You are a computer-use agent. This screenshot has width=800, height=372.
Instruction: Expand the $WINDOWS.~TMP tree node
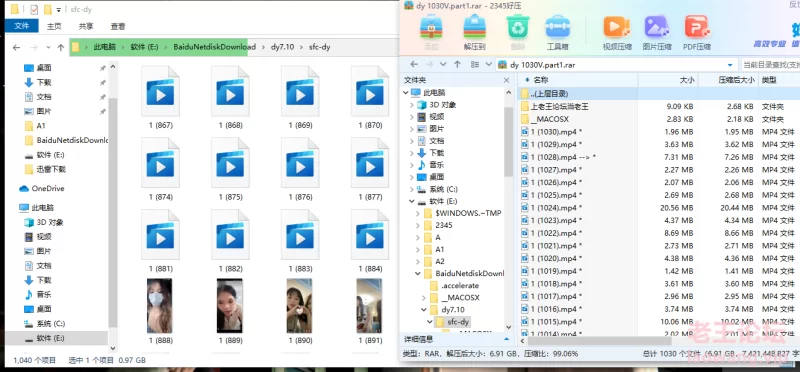click(x=418, y=213)
